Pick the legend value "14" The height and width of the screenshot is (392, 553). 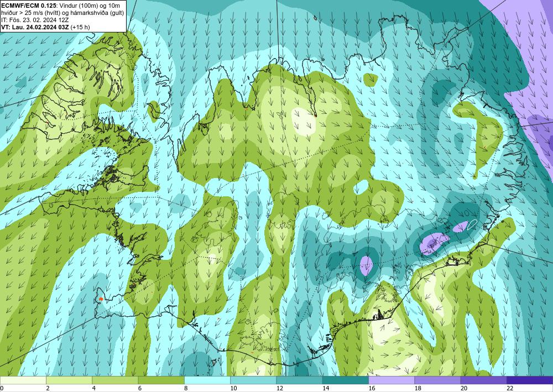326,388
